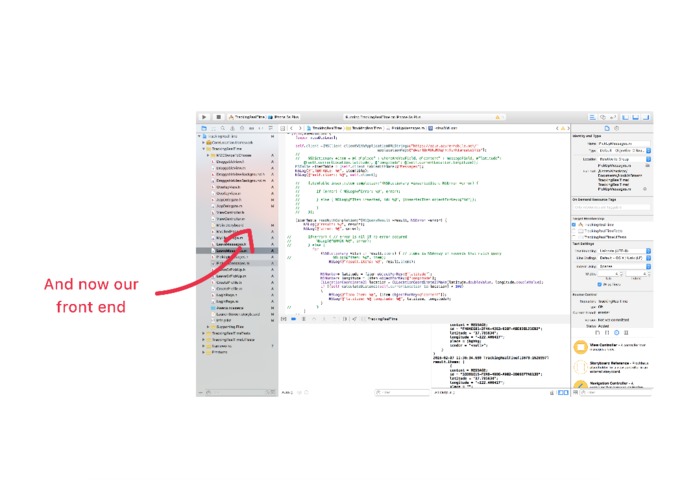Click the Run (play) button in Xcode
Viewport: 695px width, 494px height.
click(x=204, y=117)
